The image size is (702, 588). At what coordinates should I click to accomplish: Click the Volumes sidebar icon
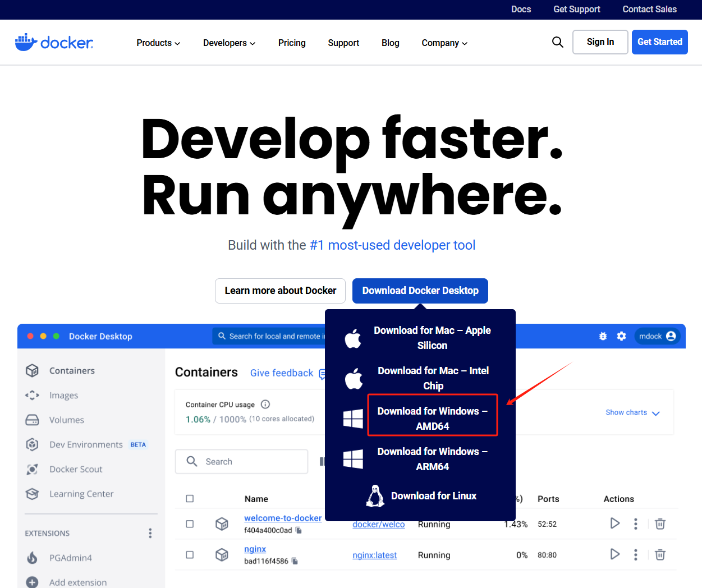tap(33, 420)
